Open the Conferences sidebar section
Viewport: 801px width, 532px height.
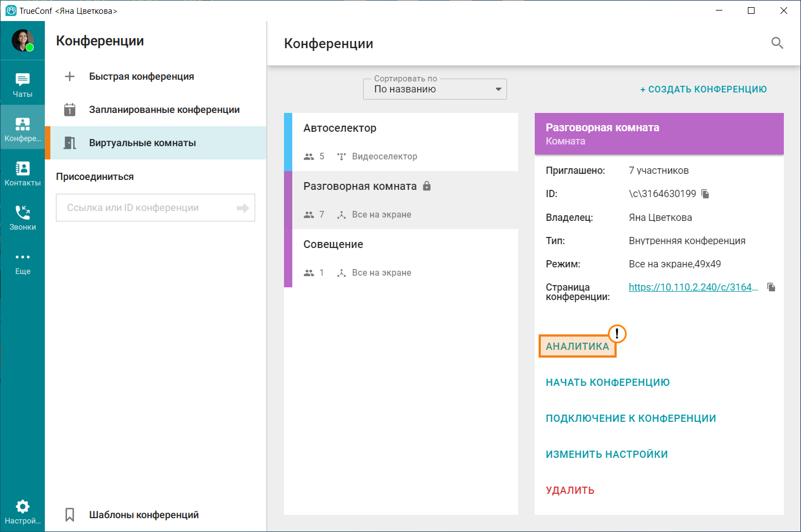(23, 129)
